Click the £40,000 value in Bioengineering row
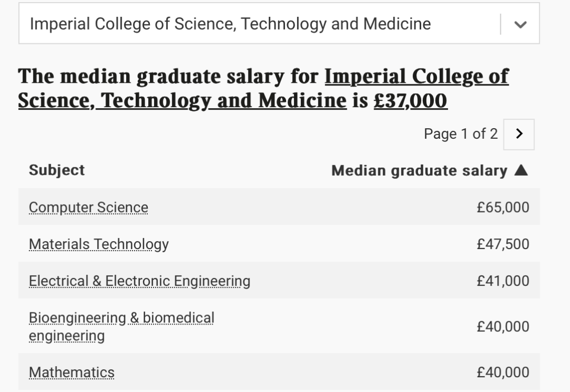This screenshot has width=570, height=392. (x=503, y=327)
